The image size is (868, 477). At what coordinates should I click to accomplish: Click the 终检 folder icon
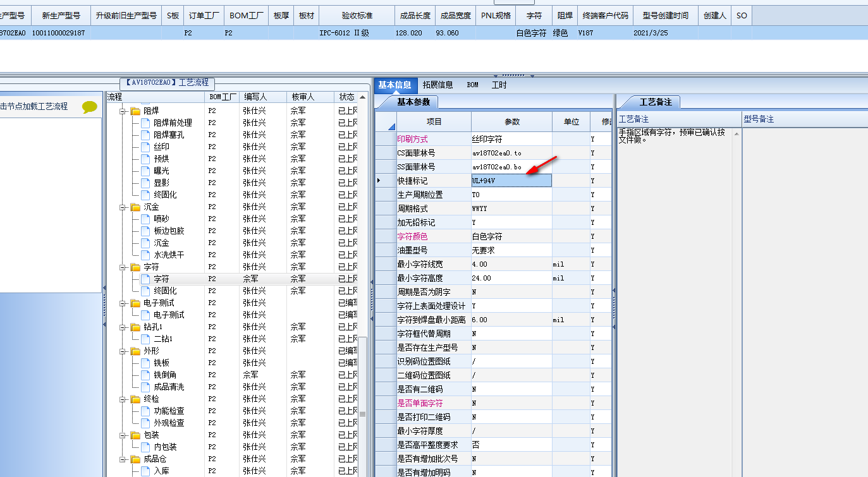135,399
